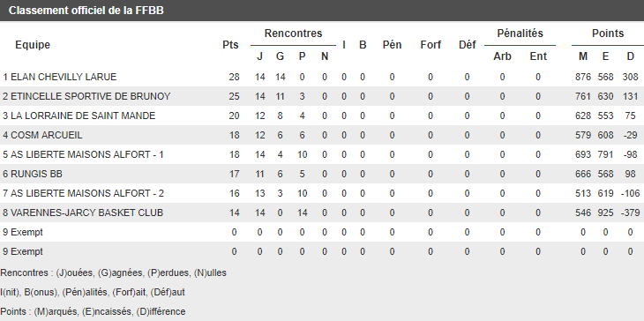This screenshot has width=644, height=321.
Task: Click the Points group header
Action: tap(608, 34)
